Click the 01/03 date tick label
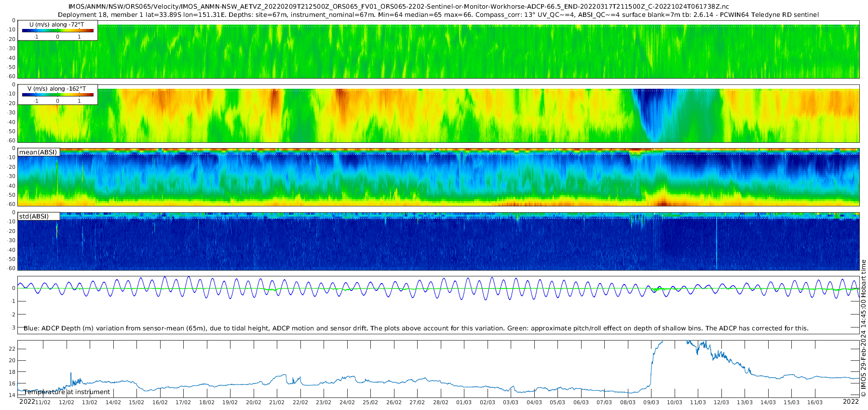This screenshot has height=410, width=868. (464, 402)
